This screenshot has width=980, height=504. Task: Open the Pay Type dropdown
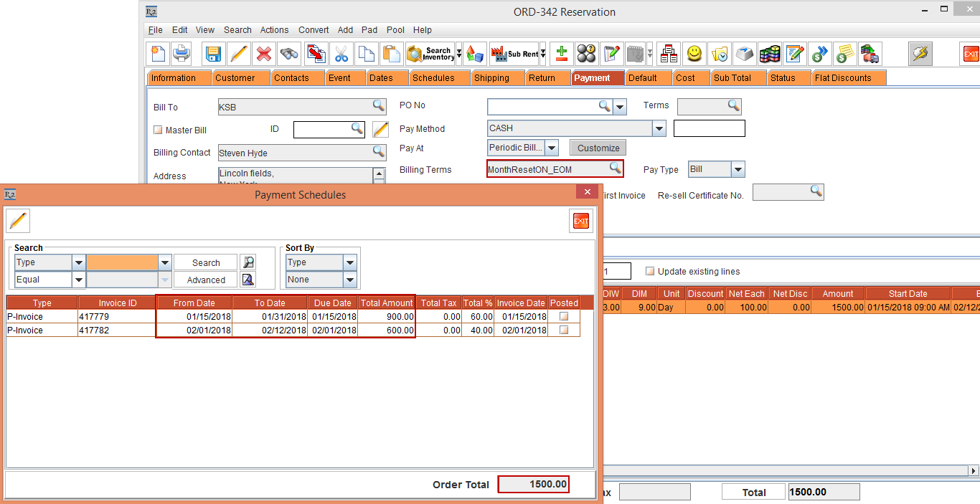[738, 170]
